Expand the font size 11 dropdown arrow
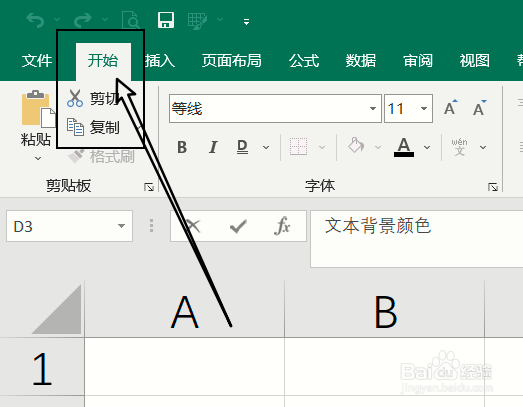This screenshot has width=523, height=407. 424,108
